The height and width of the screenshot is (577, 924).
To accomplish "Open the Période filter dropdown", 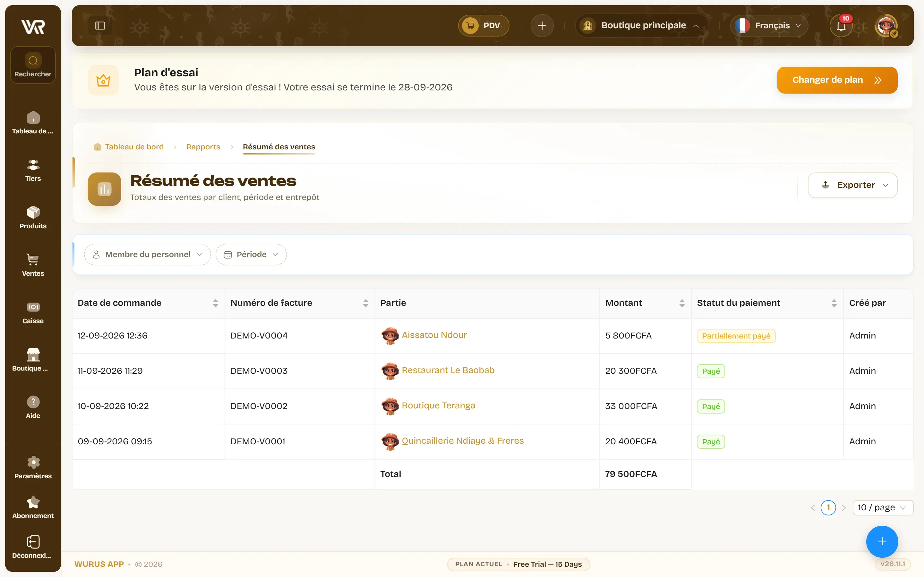I will [251, 255].
